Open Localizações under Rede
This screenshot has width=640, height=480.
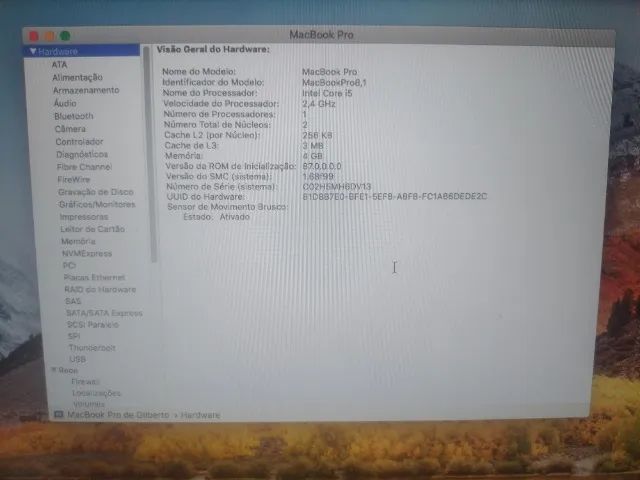(x=96, y=393)
